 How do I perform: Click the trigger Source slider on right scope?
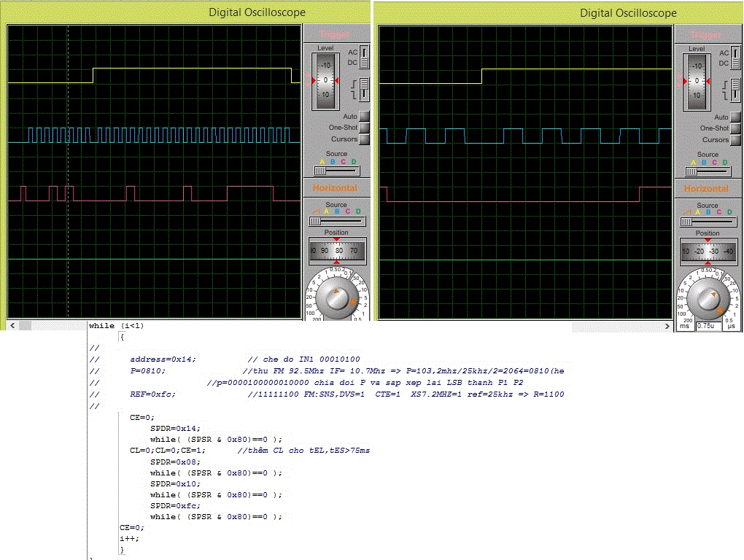click(708, 171)
